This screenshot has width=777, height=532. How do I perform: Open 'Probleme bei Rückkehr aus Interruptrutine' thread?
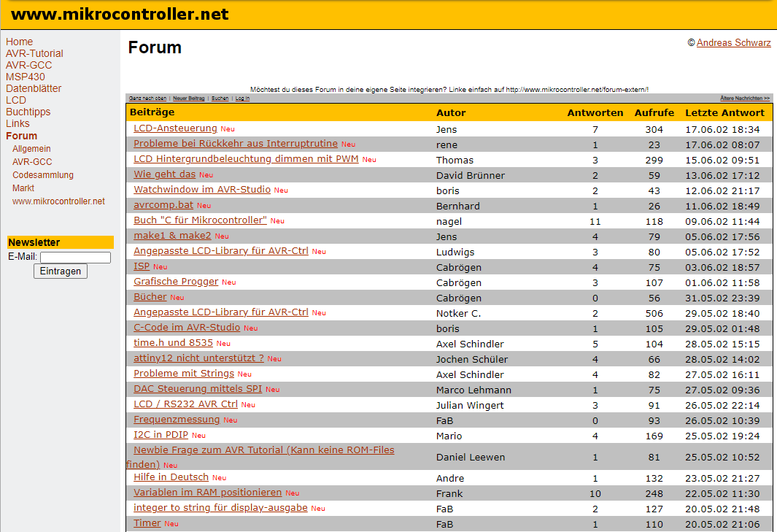coord(236,144)
